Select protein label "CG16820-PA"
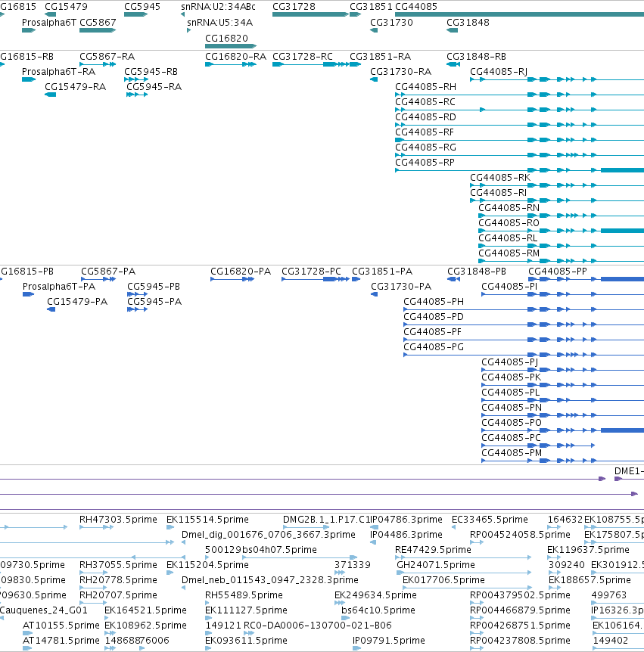This screenshot has height=652, width=644. coord(241,272)
